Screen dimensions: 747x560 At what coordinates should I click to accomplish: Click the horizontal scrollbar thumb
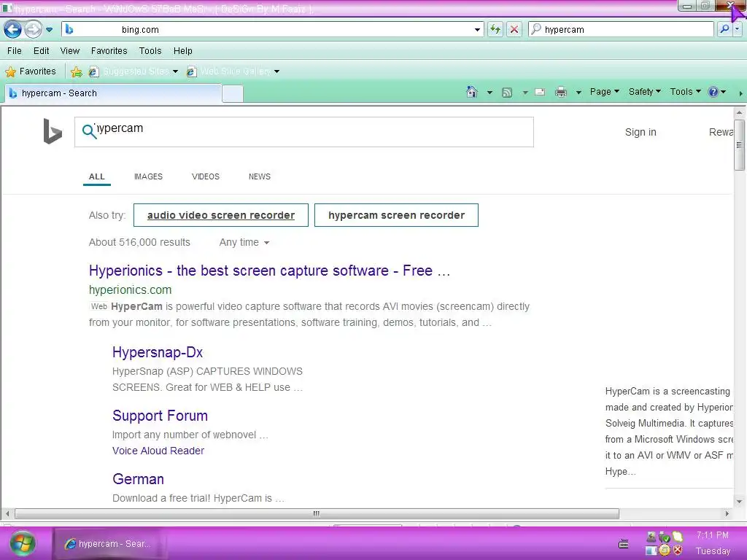(317, 514)
